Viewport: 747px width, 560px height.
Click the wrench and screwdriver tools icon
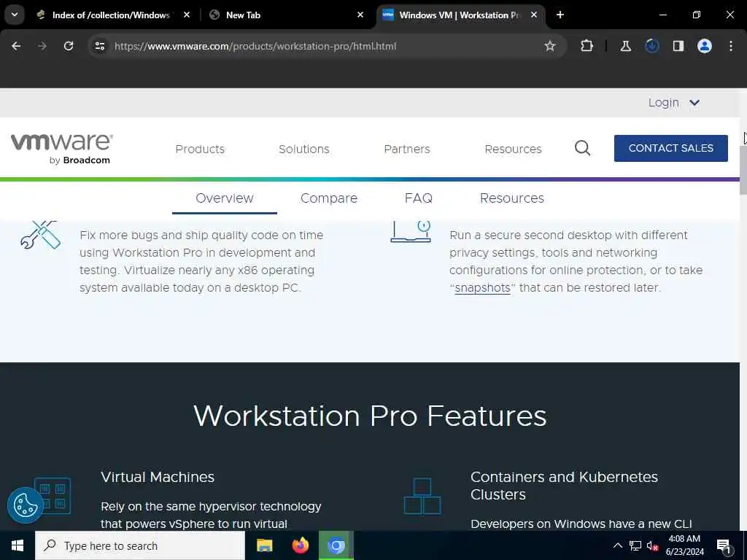pyautogui.click(x=41, y=235)
